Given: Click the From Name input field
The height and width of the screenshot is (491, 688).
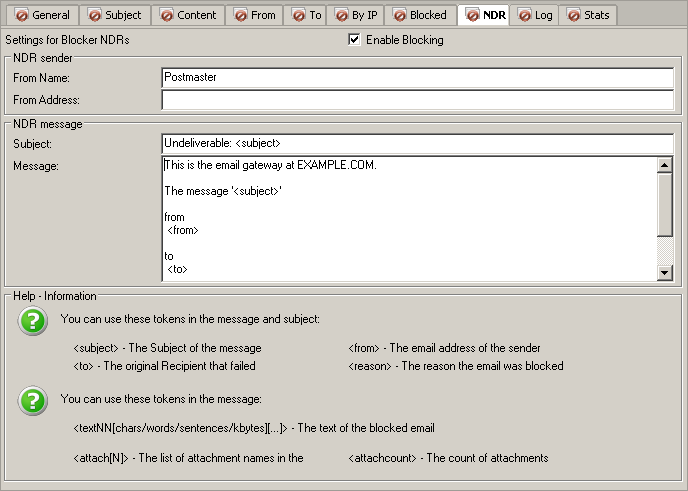Looking at the screenshot, I should (416, 77).
